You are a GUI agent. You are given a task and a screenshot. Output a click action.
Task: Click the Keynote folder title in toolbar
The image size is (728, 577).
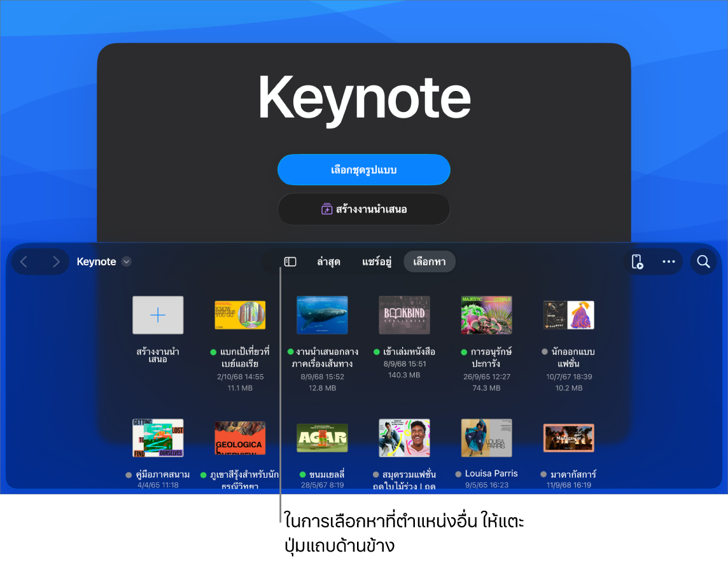click(96, 262)
